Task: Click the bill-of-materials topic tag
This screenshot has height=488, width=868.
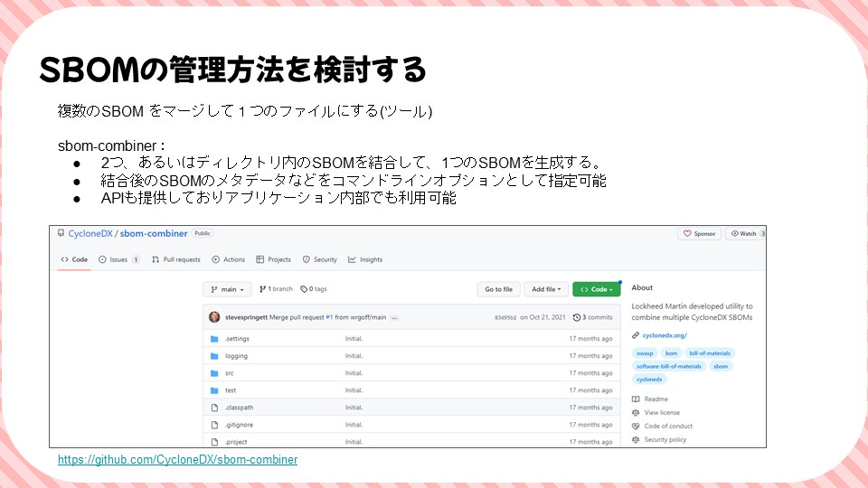Action: 710,353
